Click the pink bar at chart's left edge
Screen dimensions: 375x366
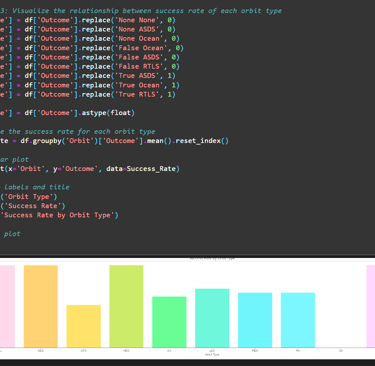pyautogui.click(x=7, y=306)
